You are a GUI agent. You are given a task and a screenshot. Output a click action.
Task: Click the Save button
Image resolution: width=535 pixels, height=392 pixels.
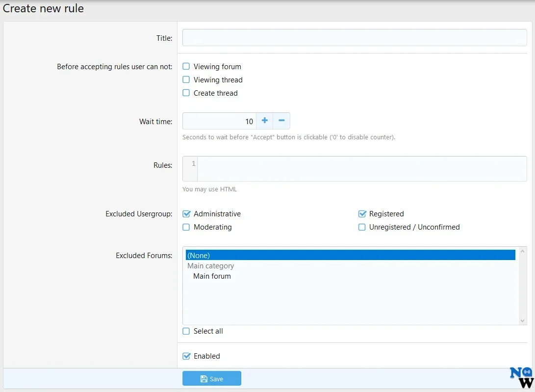(212, 379)
